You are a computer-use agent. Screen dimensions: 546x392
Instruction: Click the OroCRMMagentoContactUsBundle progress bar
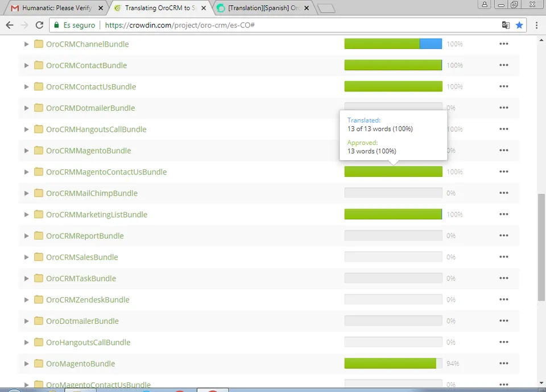coord(393,172)
